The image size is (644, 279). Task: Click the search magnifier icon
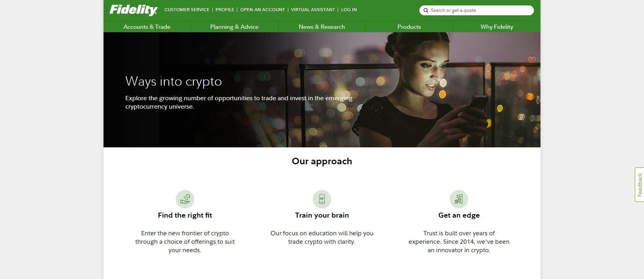(426, 10)
